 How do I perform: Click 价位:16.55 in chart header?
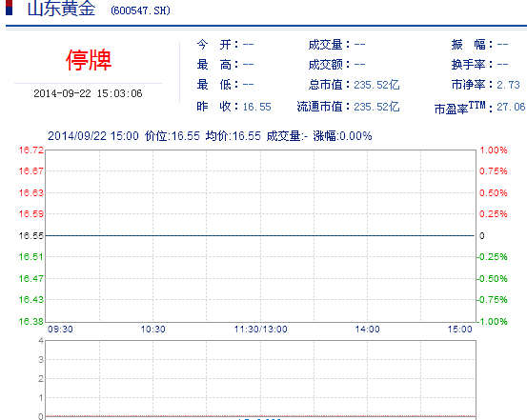tap(172, 136)
